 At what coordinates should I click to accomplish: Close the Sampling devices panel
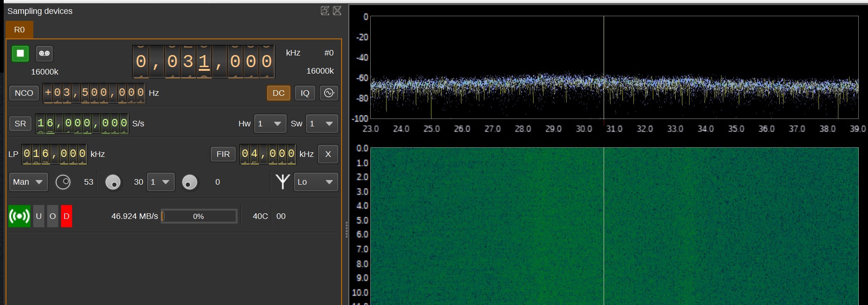coord(337,11)
